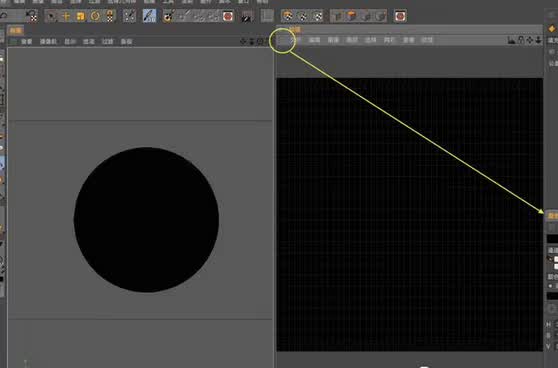Click the red icon at the toolbar's far end
Viewport: 558px width, 368px height.
[400, 16]
